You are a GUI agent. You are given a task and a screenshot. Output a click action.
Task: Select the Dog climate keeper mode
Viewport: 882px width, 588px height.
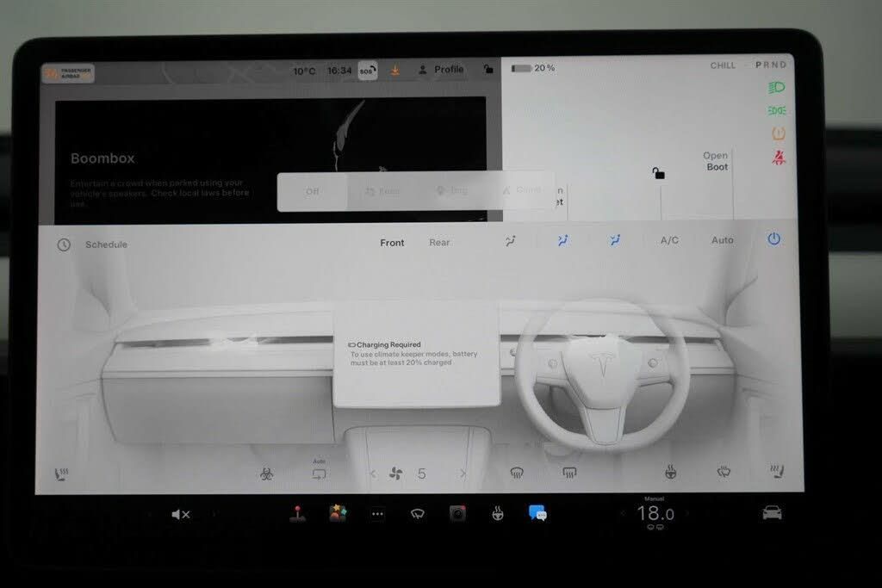[451, 191]
